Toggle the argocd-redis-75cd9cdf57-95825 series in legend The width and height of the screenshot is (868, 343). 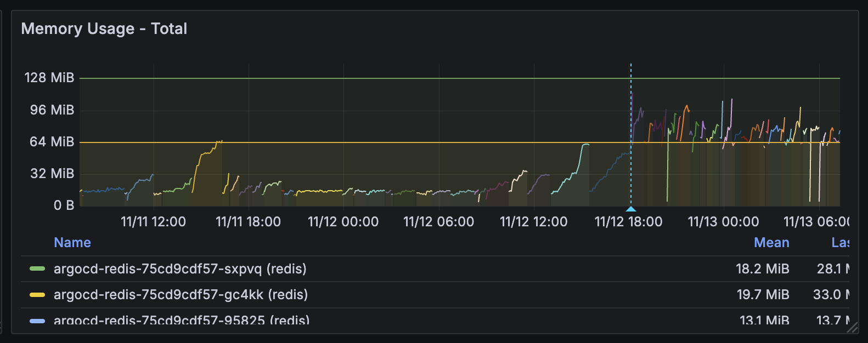pyautogui.click(x=182, y=320)
